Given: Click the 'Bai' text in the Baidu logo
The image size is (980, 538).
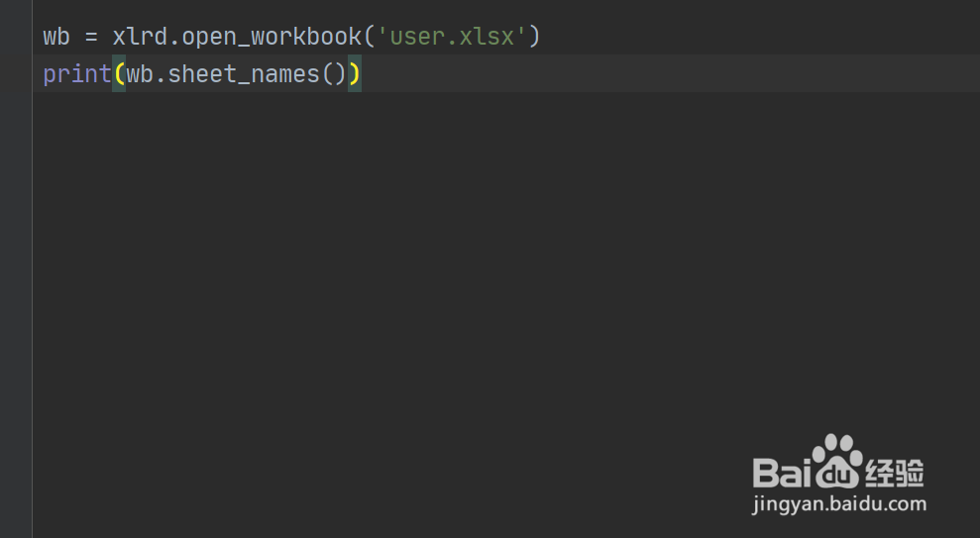Looking at the screenshot, I should tap(783, 473).
